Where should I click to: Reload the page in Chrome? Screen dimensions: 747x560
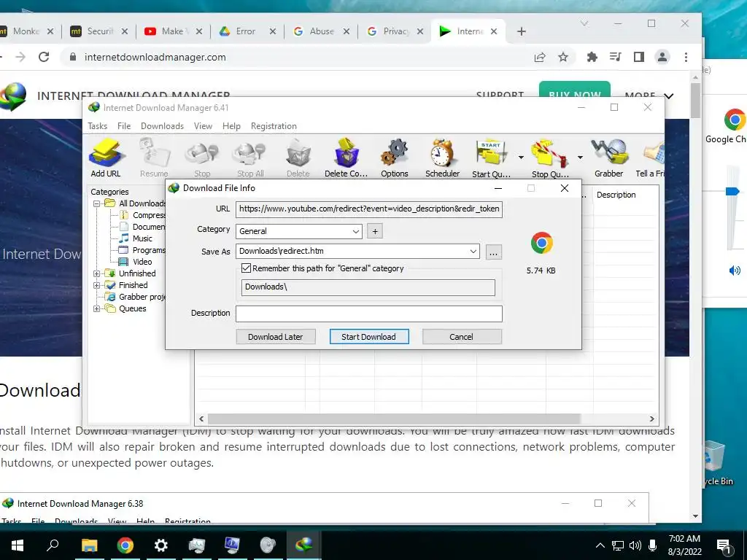click(44, 57)
